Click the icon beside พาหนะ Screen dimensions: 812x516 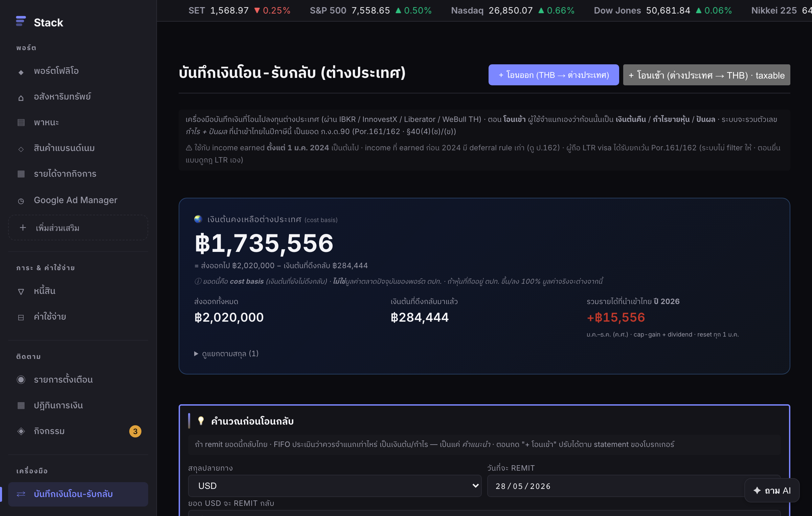tap(21, 123)
